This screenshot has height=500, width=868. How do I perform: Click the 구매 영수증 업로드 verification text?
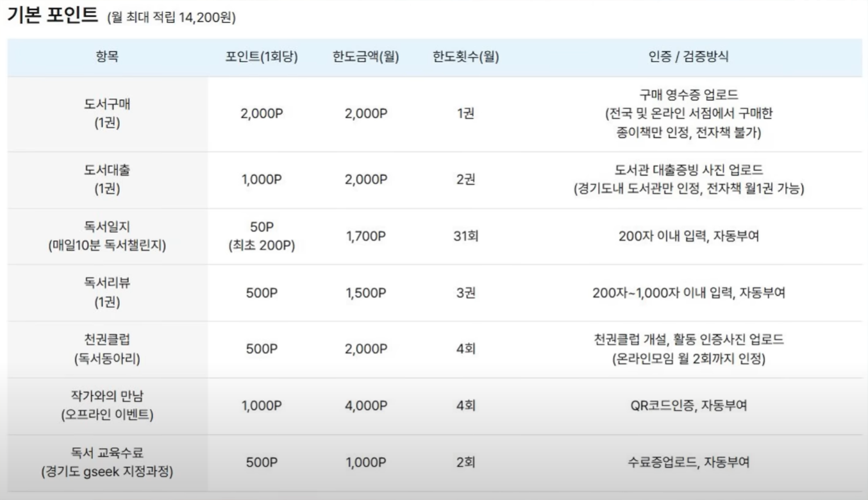pos(689,95)
